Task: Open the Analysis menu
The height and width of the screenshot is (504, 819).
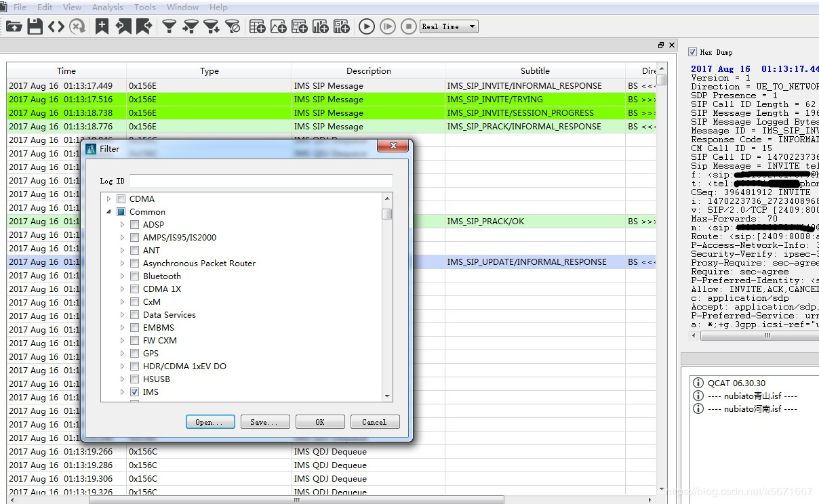Action: pyautogui.click(x=108, y=7)
